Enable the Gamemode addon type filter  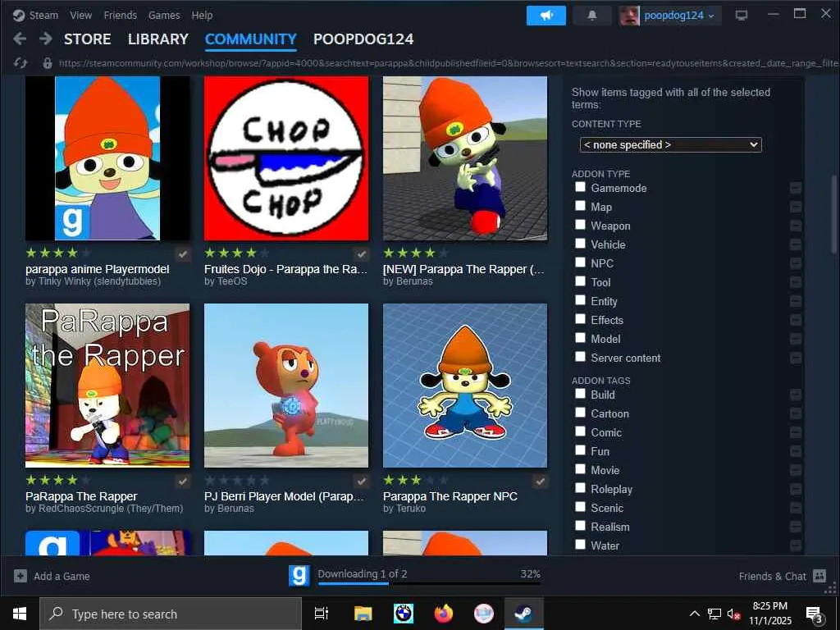[x=580, y=187]
